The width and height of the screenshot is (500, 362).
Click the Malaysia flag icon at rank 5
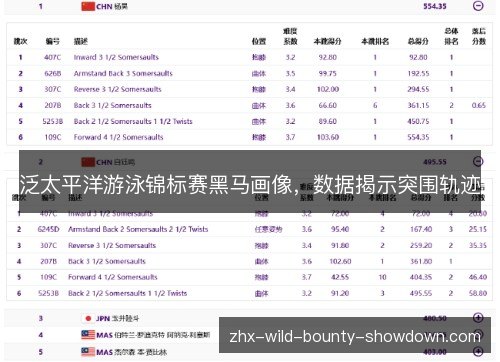click(x=88, y=352)
